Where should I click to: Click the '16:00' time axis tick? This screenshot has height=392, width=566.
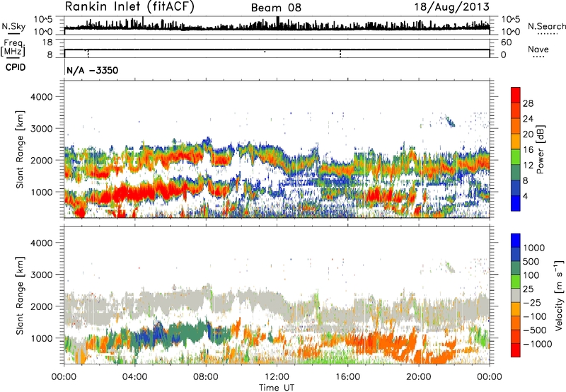coord(347,377)
